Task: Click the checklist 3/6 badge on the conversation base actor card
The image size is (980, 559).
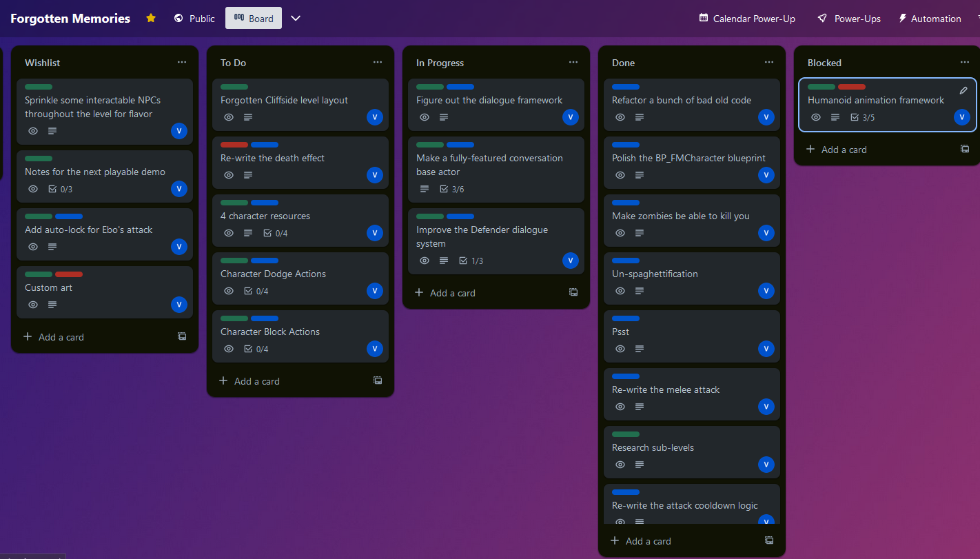Action: click(452, 189)
